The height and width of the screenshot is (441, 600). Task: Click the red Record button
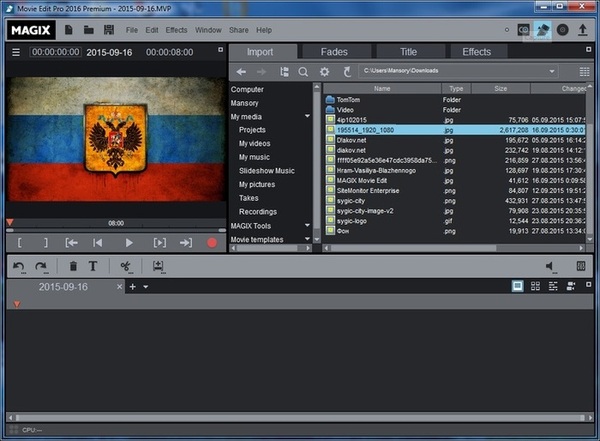click(211, 242)
